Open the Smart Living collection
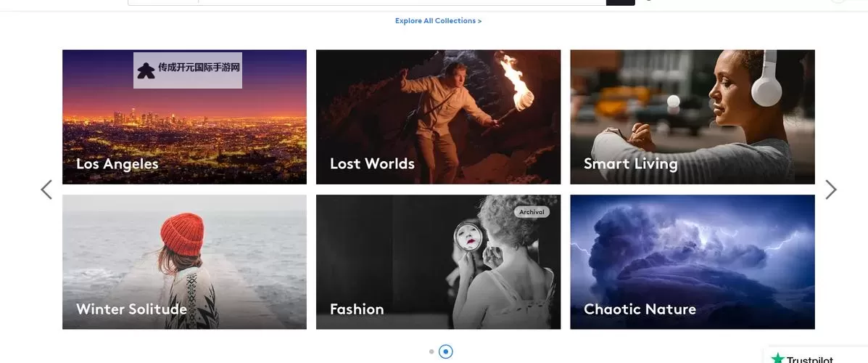 [x=693, y=117]
